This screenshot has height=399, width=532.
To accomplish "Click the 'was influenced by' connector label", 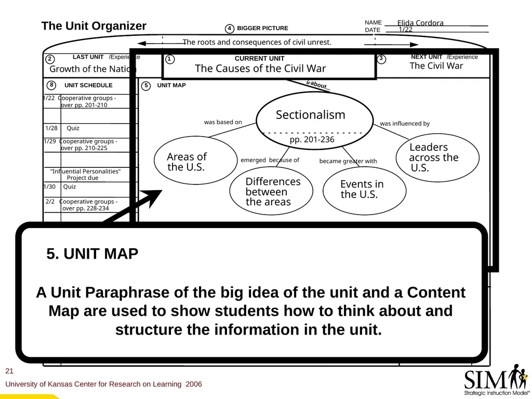I will point(405,124).
